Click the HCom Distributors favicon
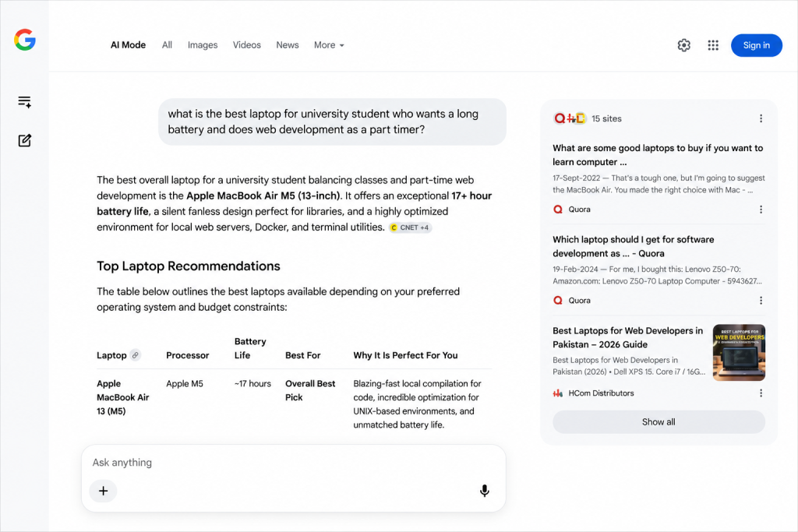The height and width of the screenshot is (532, 798). tap(558, 393)
